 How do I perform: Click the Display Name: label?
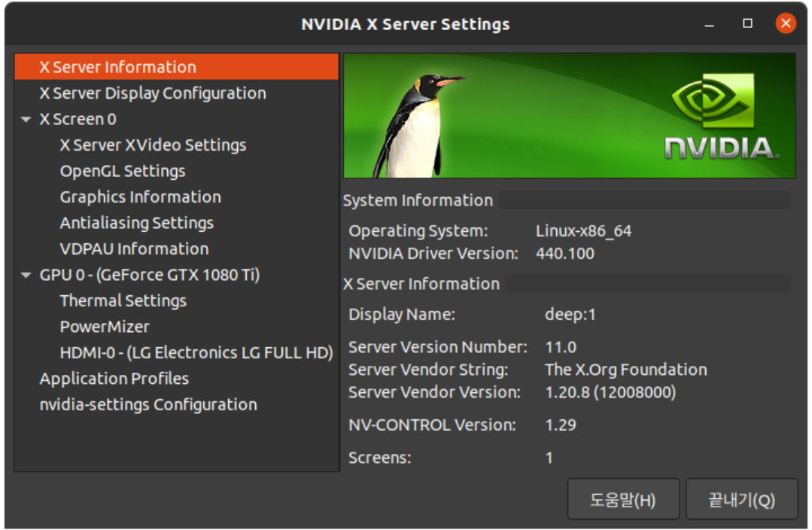[x=402, y=314]
